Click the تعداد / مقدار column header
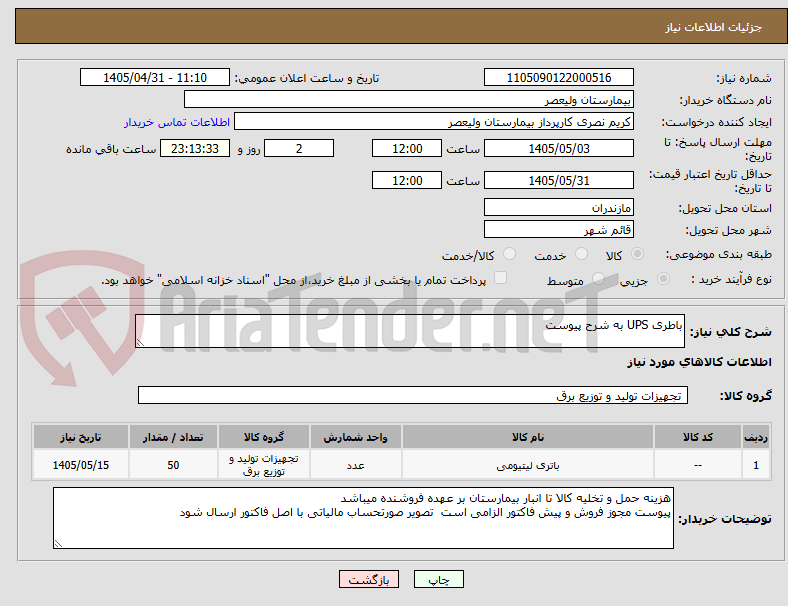 tap(173, 437)
